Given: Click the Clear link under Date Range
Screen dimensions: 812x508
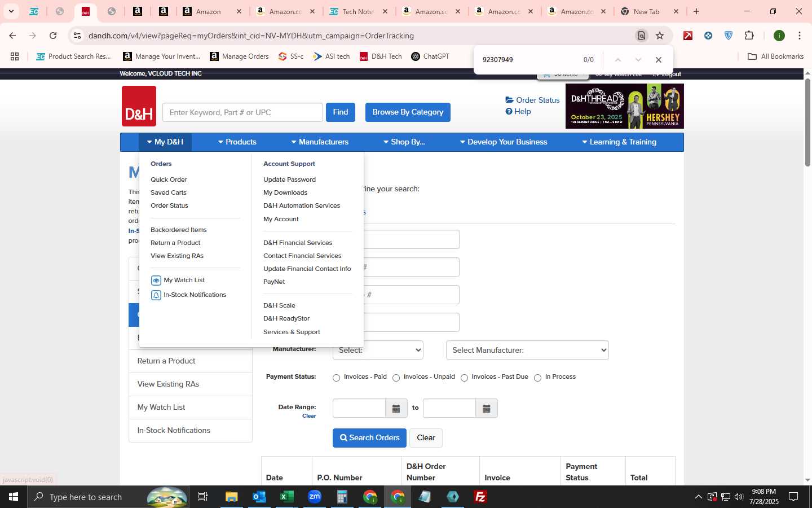Looking at the screenshot, I should pos(309,416).
